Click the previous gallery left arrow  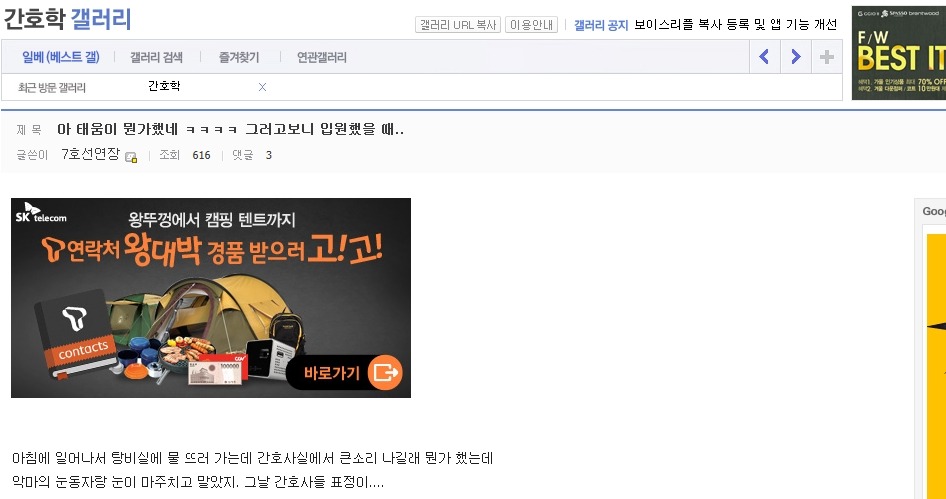tap(764, 57)
